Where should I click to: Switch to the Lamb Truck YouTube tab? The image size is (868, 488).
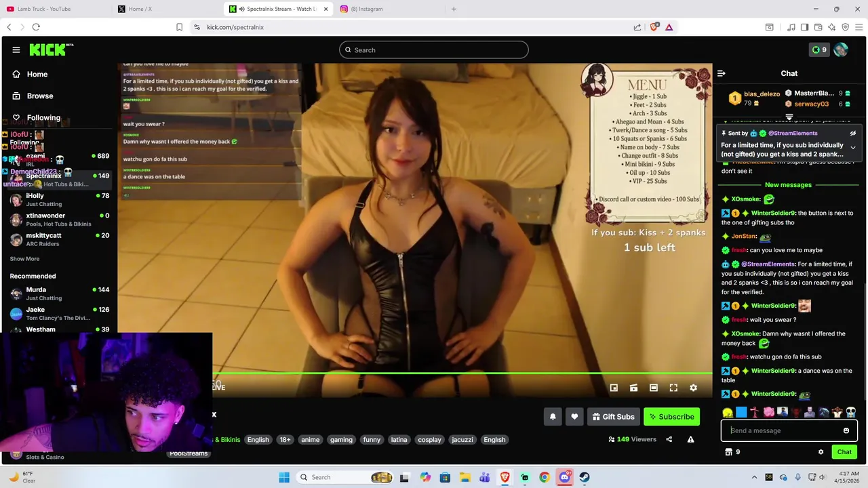(x=54, y=9)
